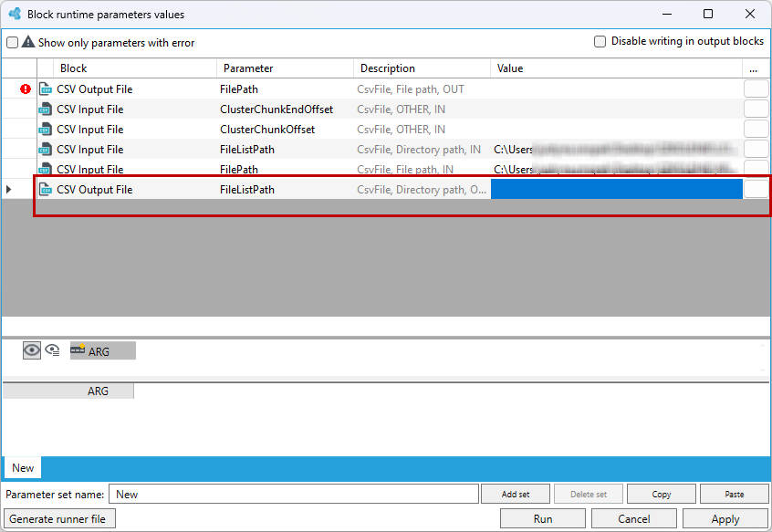The height and width of the screenshot is (532, 772).
Task: Apply the parameter values
Action: (x=725, y=518)
